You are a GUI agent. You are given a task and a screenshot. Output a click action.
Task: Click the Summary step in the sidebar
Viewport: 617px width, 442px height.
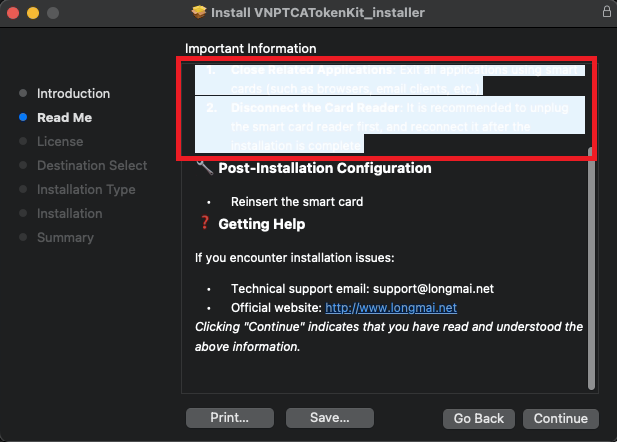click(x=65, y=237)
